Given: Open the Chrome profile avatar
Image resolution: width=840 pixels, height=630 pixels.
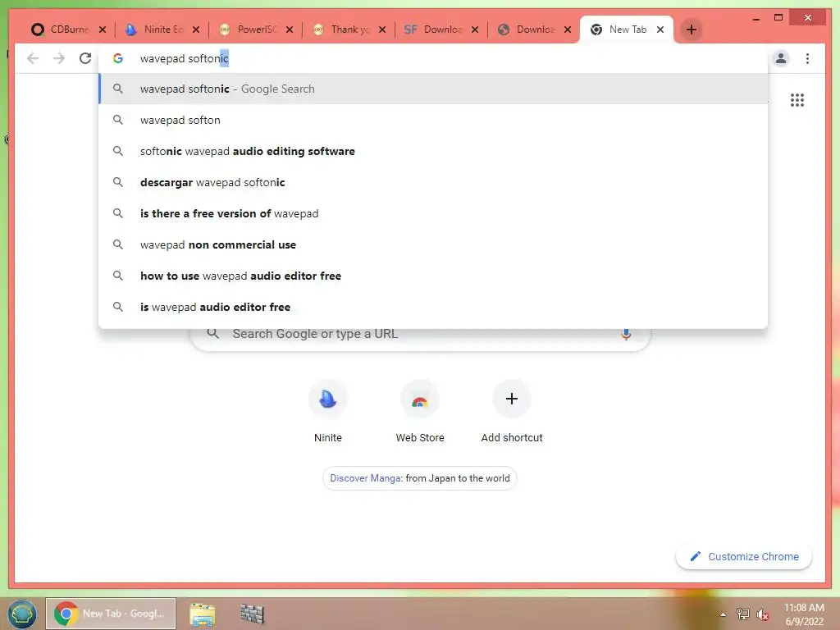Looking at the screenshot, I should pos(781,58).
